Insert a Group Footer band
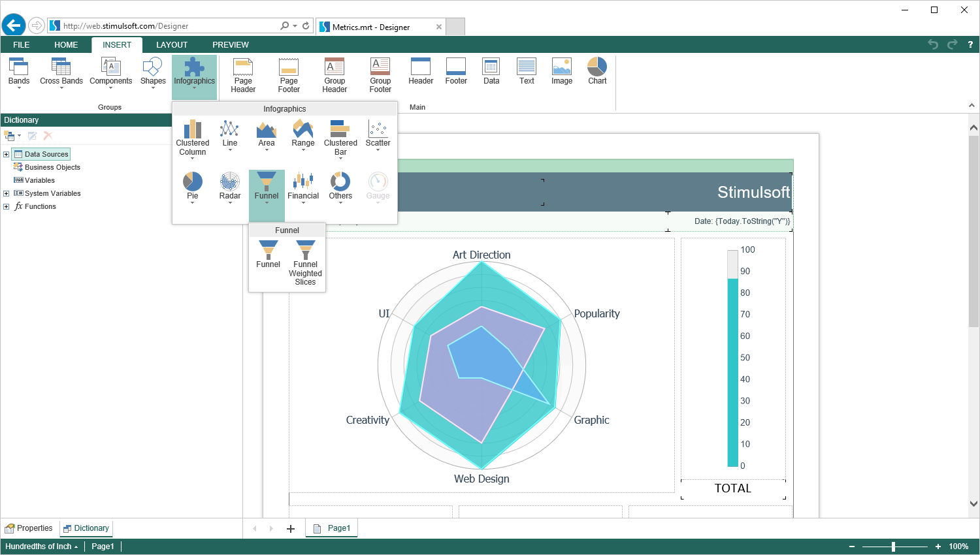 click(380, 76)
